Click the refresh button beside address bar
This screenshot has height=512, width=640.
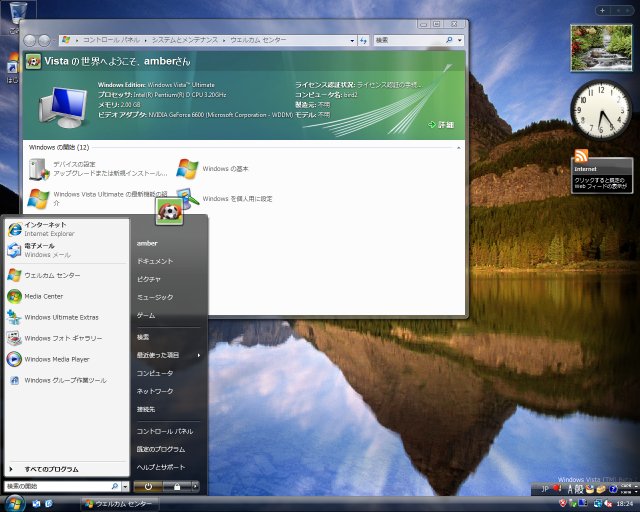tap(363, 40)
